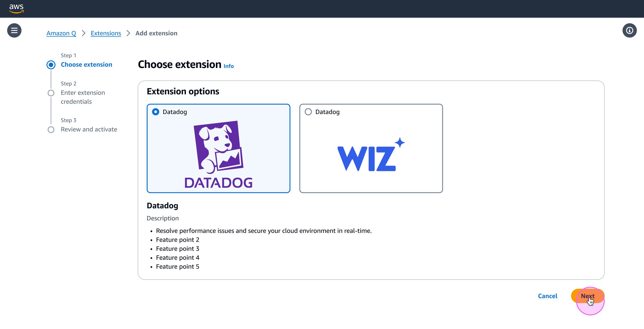Select the radio button beside WIZ logo
The image size is (644, 329).
pyautogui.click(x=308, y=112)
